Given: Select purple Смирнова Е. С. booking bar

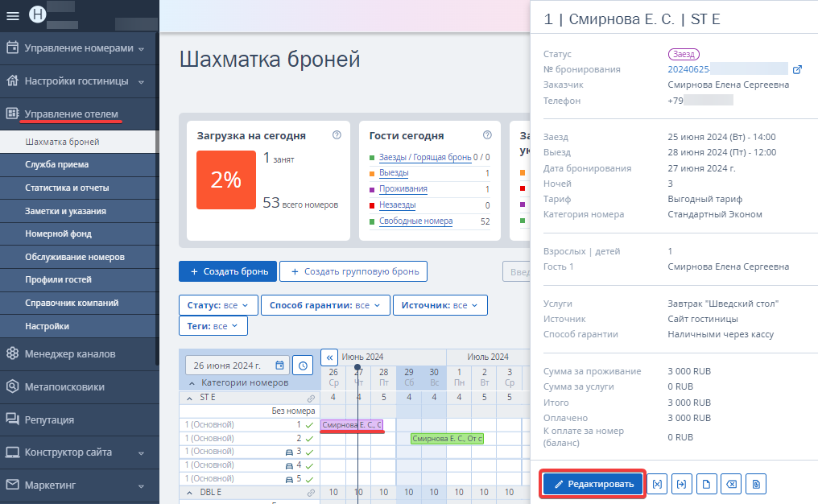Looking at the screenshot, I should (x=352, y=424).
